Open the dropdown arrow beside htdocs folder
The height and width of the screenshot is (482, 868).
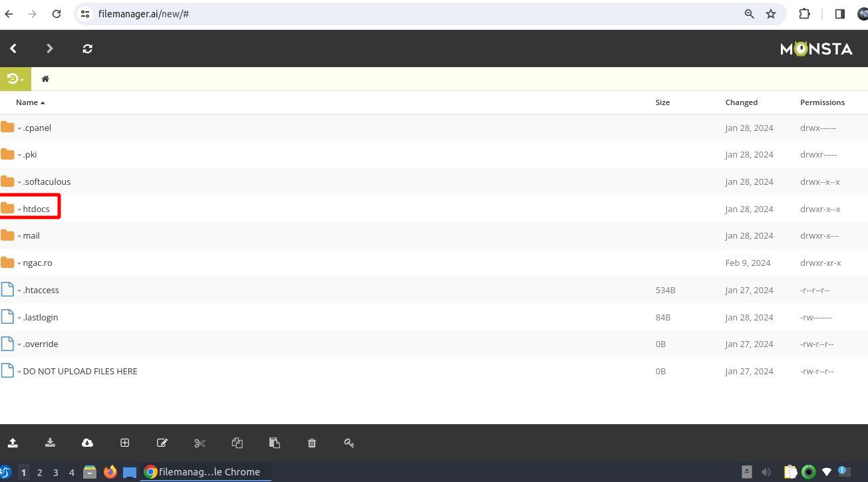(x=19, y=209)
